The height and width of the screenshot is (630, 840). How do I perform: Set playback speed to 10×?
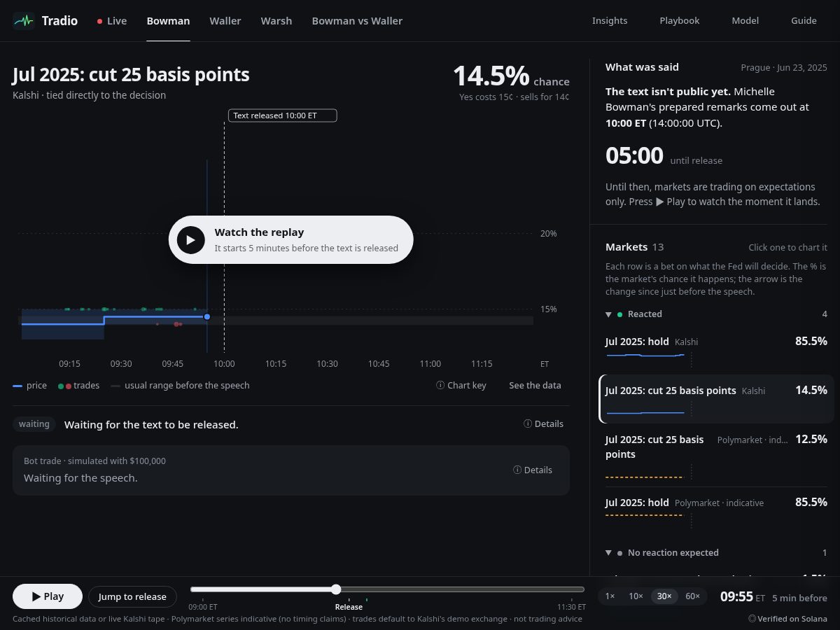tap(636, 596)
